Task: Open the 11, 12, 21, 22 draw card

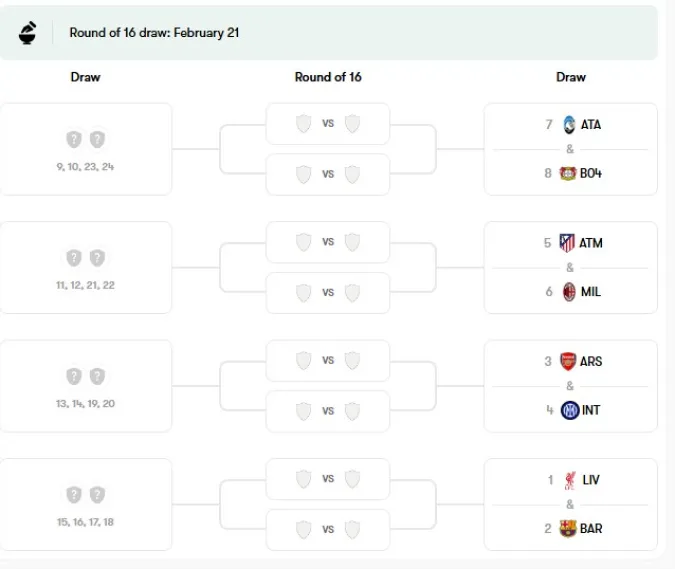Action: 86,267
